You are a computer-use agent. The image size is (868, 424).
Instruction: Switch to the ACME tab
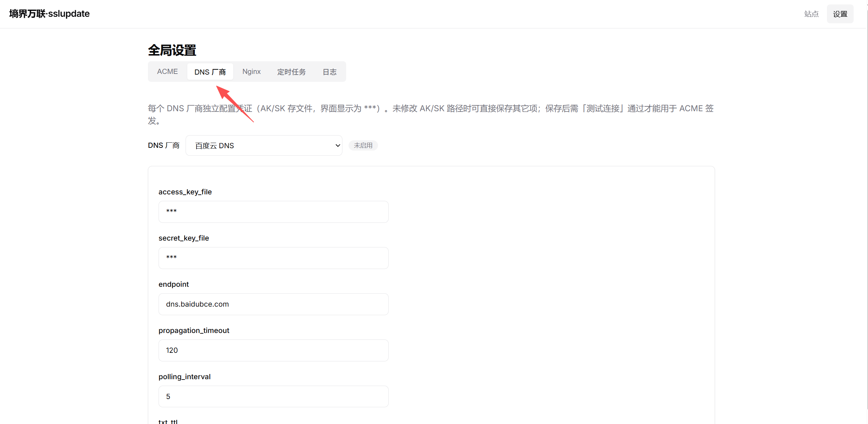coord(167,72)
